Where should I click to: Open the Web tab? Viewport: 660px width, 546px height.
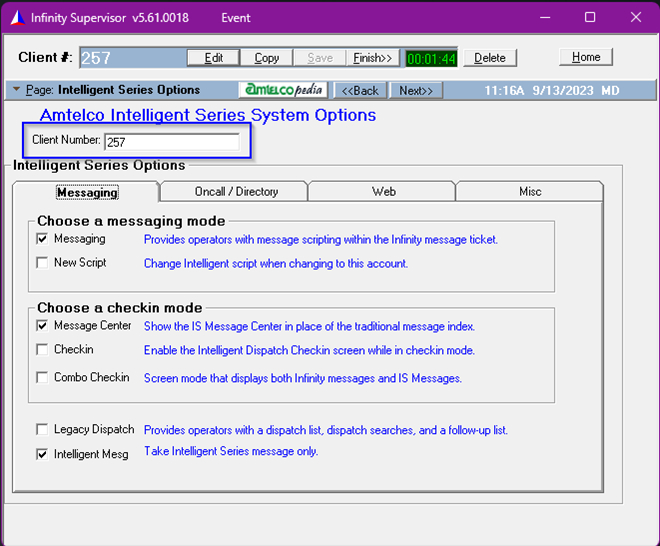(x=383, y=191)
